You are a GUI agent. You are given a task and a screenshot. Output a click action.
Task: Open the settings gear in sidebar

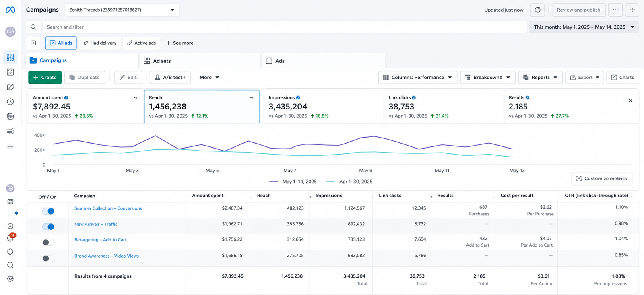pos(10,279)
